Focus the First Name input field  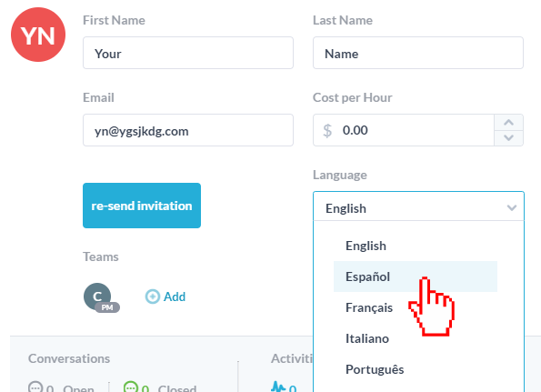[x=188, y=53]
